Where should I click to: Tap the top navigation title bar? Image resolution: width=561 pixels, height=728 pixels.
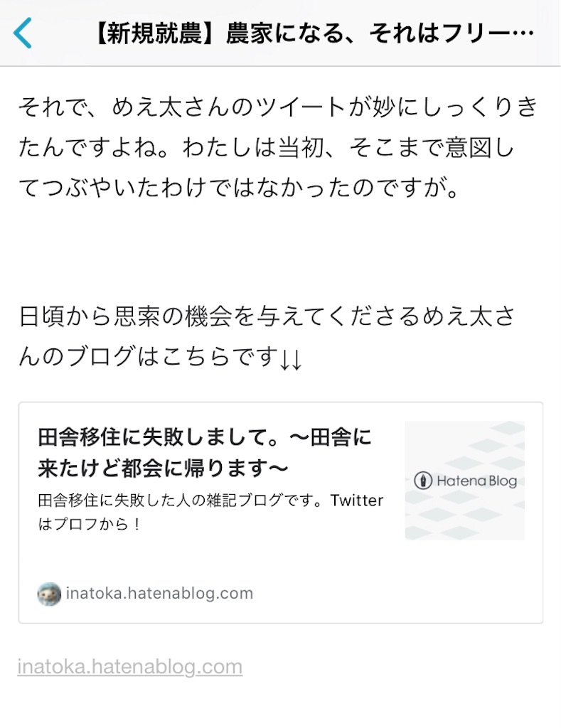[280, 33]
